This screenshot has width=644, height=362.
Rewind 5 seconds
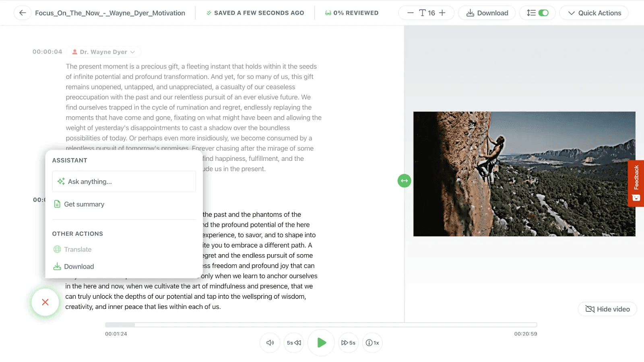pyautogui.click(x=294, y=343)
